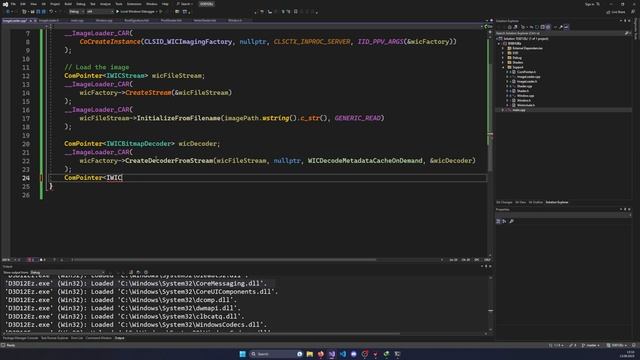This screenshot has width=640, height=360.
Task: Expand the External Dependencies folder
Action: 503,48
